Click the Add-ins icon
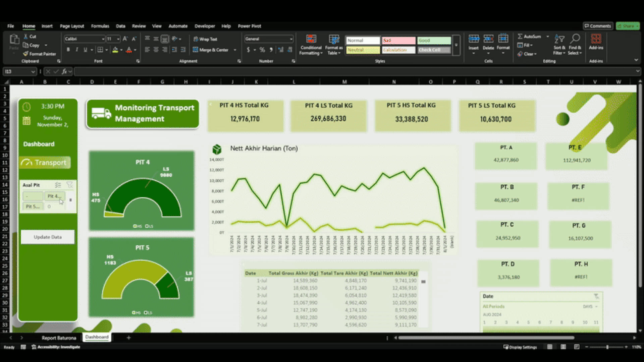 596,39
